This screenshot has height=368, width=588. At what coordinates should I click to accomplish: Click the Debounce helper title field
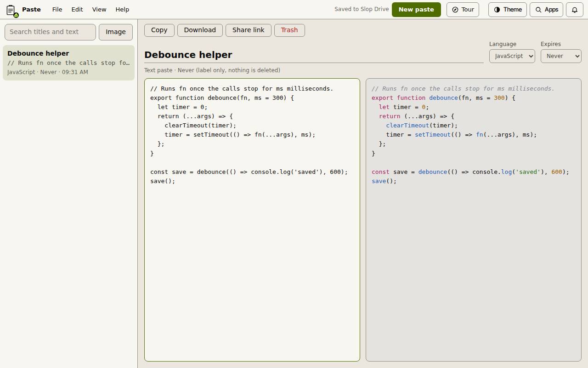tap(314, 55)
